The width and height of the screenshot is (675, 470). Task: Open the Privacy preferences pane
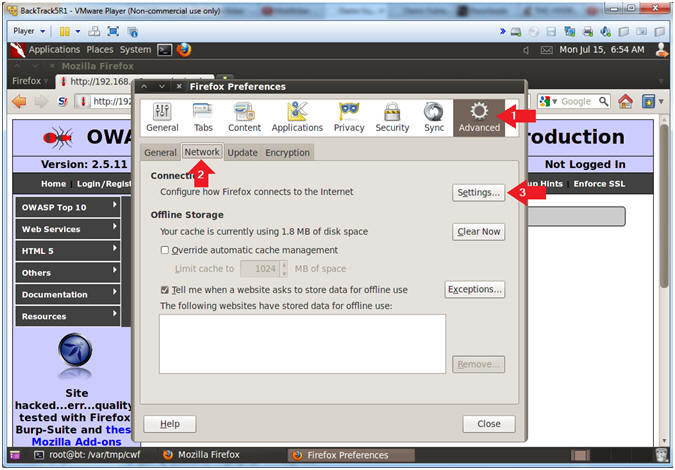349,117
